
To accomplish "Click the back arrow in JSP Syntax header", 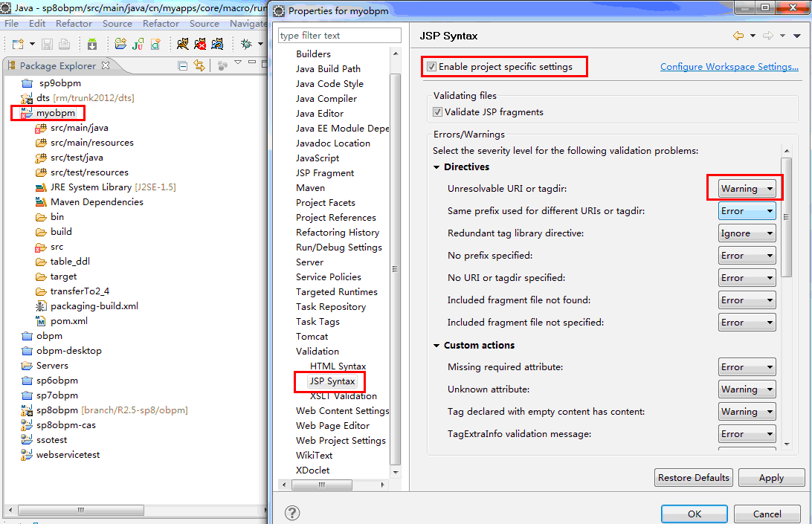I will (738, 36).
